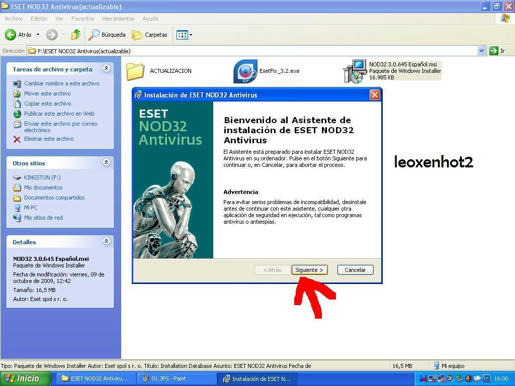This screenshot has width=515, height=386.
Task: Click the Siguiente button in installer
Action: 309,270
